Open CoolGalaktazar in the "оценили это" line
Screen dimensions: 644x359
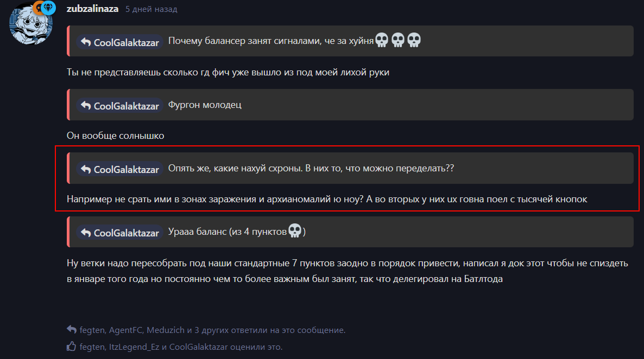point(198,347)
